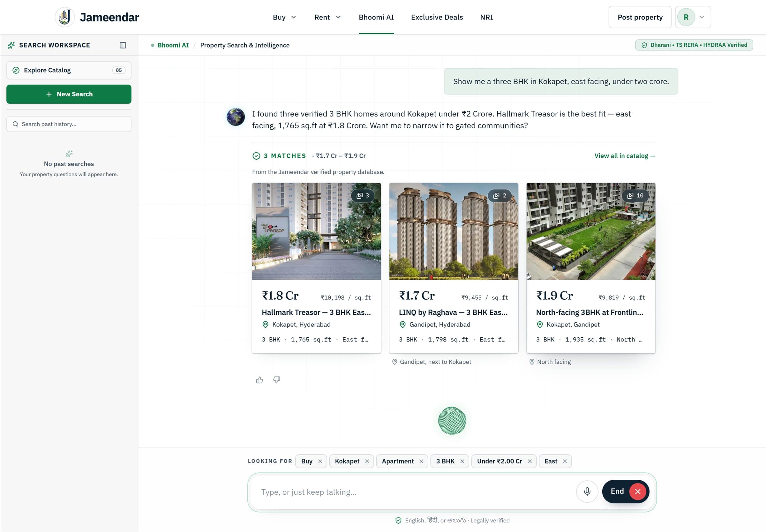This screenshot has height=532, width=766.
Task: Click the Bhoomi AI breadcrumb link
Action: (x=173, y=45)
